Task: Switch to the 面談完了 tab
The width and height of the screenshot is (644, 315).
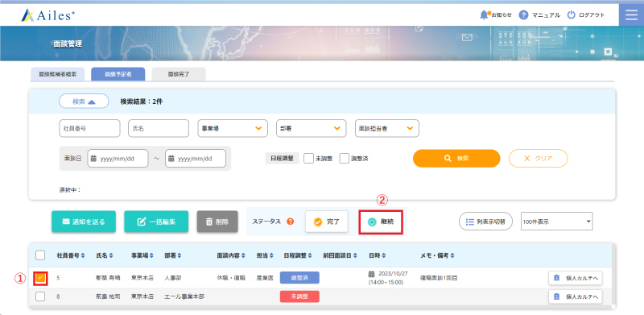Action: pyautogui.click(x=179, y=74)
